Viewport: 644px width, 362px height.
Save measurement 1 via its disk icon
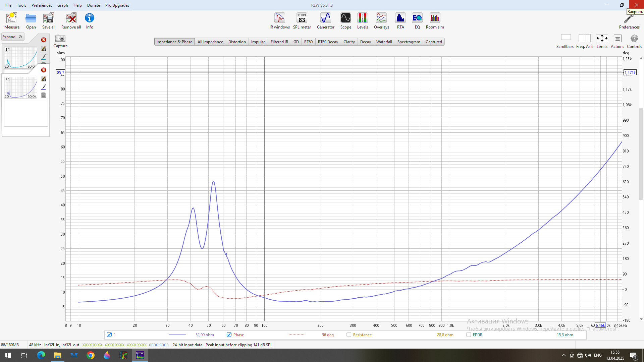[44, 49]
